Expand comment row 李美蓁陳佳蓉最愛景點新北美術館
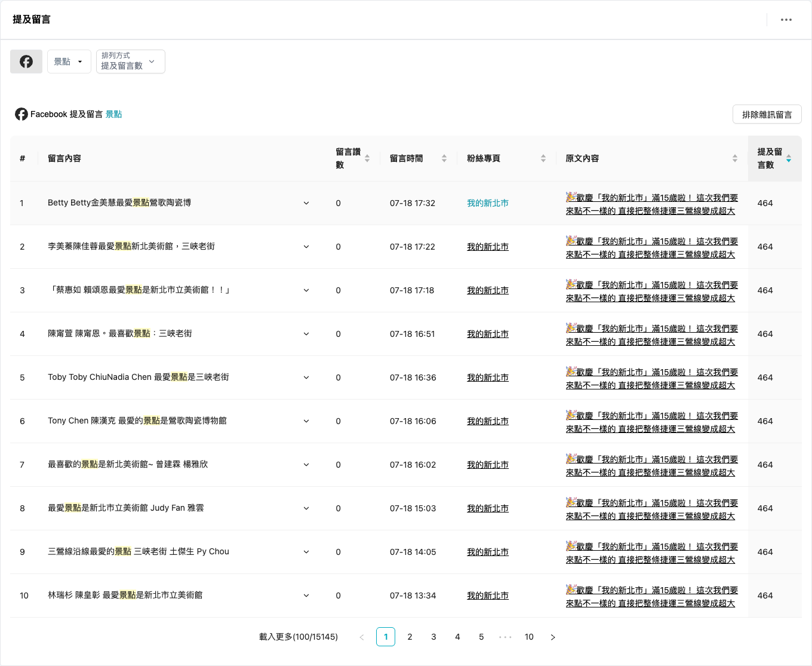Image resolution: width=812 pixels, height=666 pixels. point(306,247)
